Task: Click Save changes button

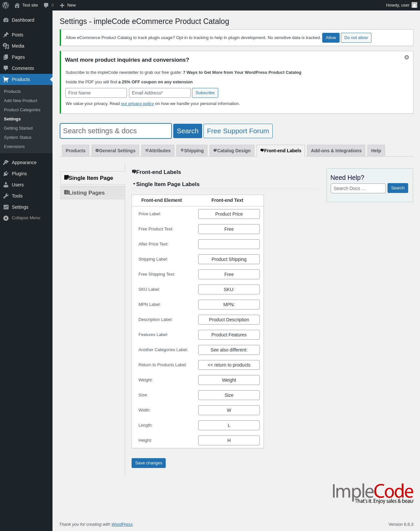Action: [x=149, y=463]
